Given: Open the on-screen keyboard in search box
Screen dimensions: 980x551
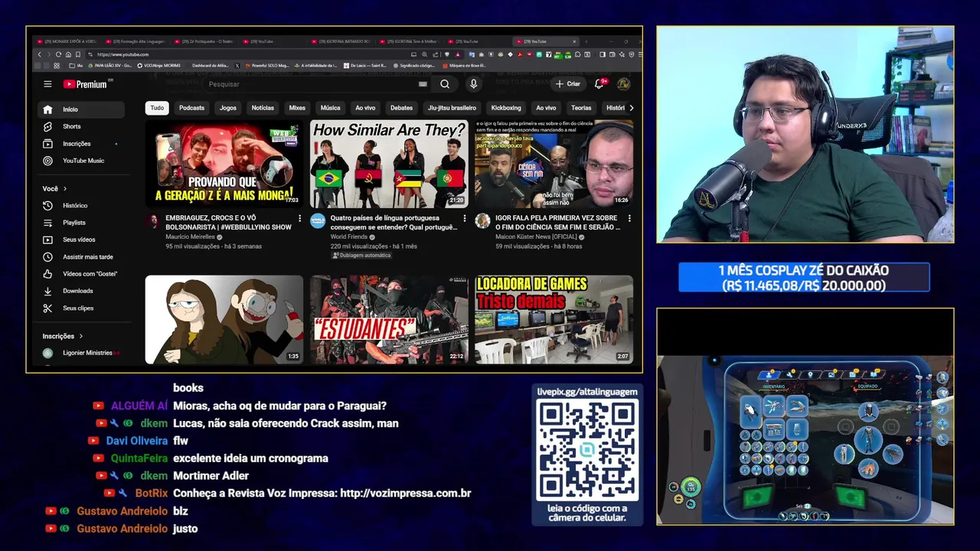Looking at the screenshot, I should pos(423,84).
